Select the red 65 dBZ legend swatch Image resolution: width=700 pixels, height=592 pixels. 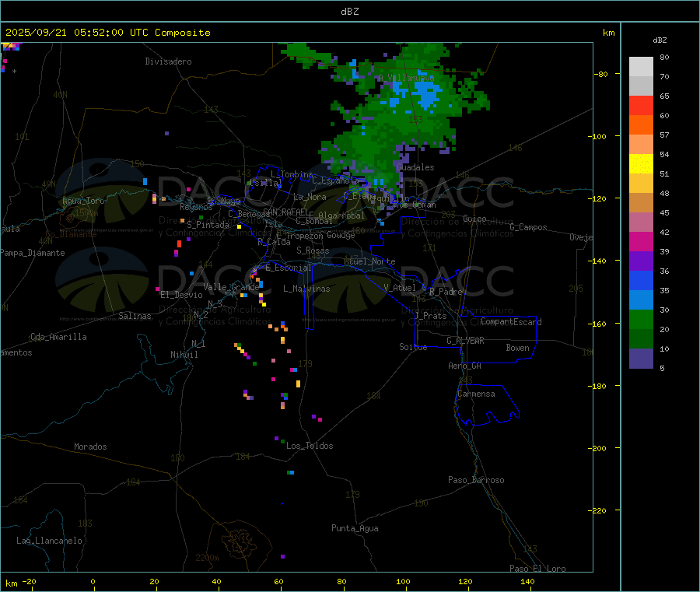(x=641, y=105)
